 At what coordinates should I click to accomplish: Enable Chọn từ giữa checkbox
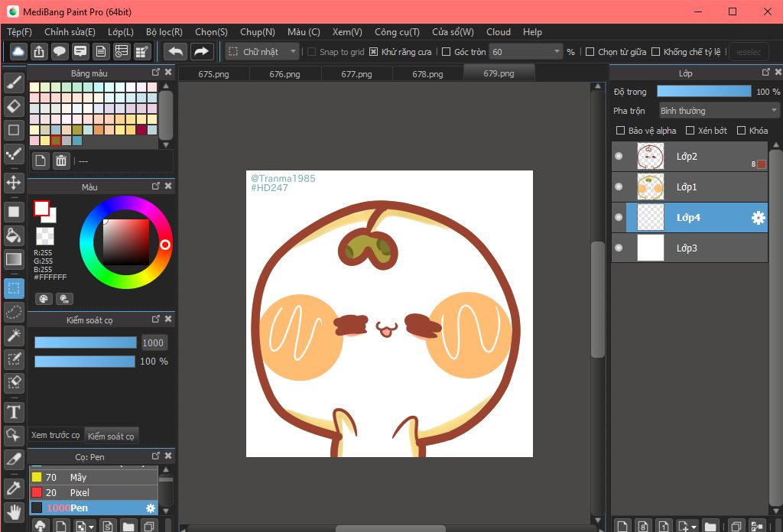(590, 52)
